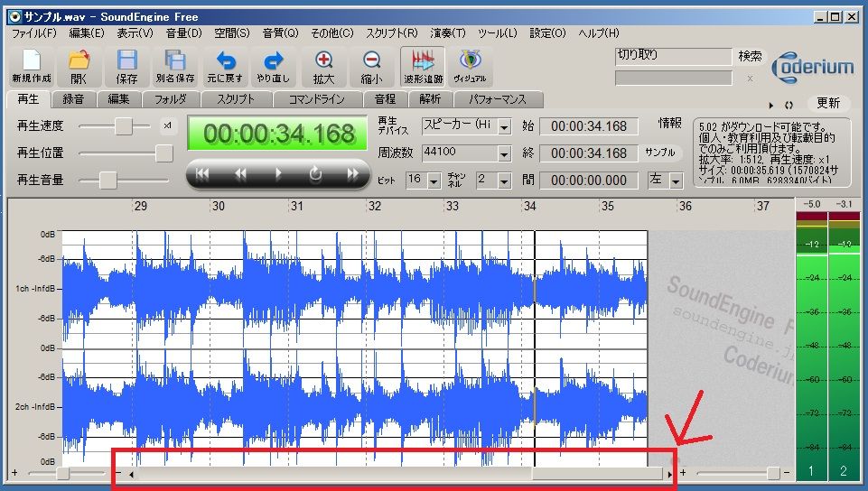The width and height of the screenshot is (868, 491).
Task: Click the 再生位置 slider handle
Action: [x=163, y=153]
